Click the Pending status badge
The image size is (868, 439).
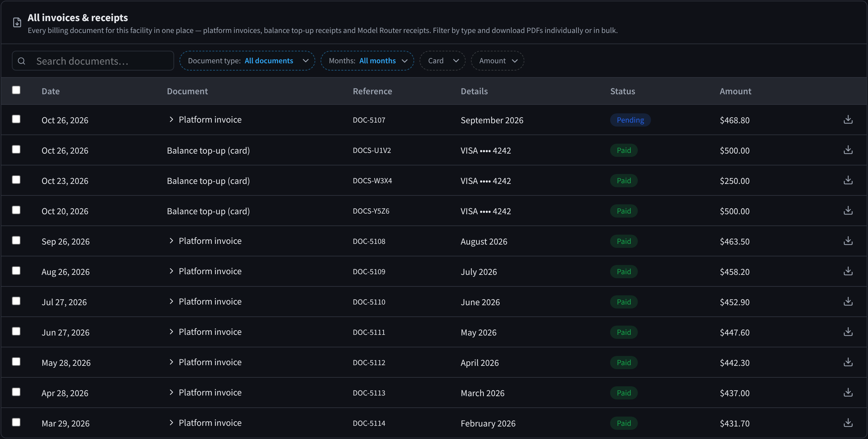coord(630,120)
